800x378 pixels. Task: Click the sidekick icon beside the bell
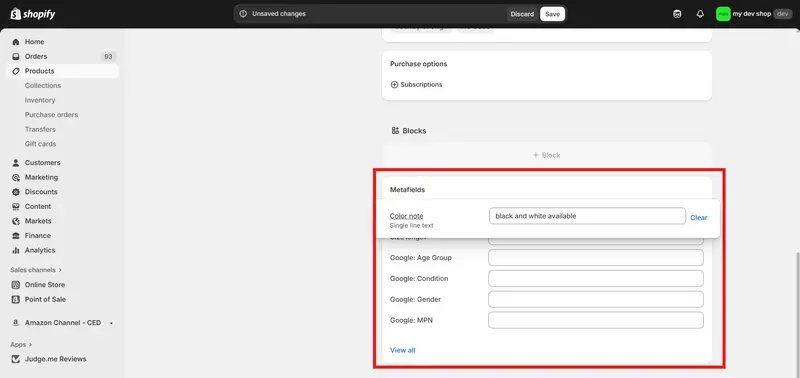[677, 14]
